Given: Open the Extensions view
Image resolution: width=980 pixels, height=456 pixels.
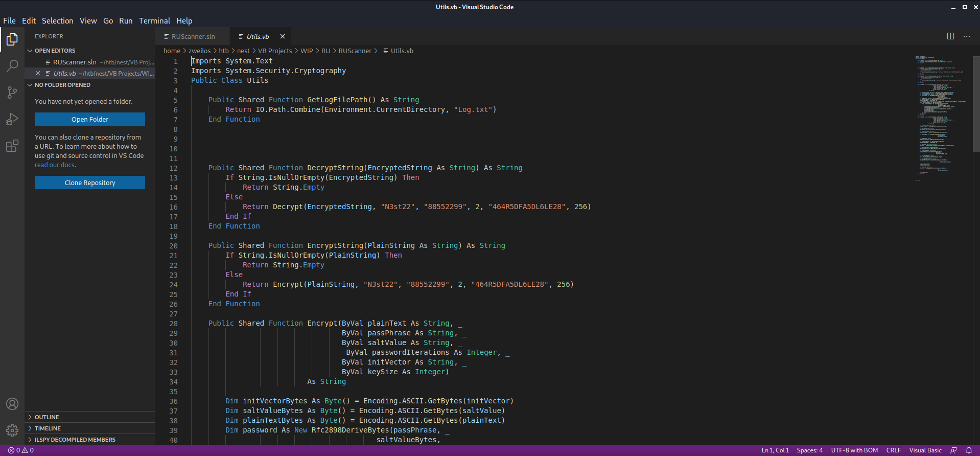Looking at the screenshot, I should point(12,146).
